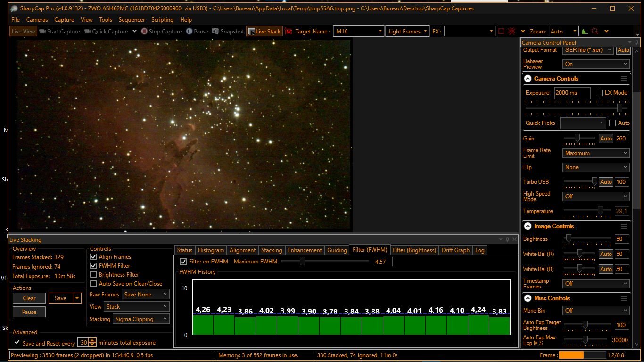Image resolution: width=644 pixels, height=362 pixels.
Task: Show the green image histogram icon
Action: 584,32
